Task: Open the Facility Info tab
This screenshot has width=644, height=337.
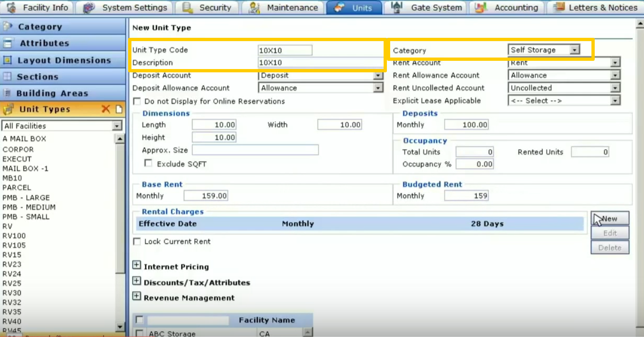Action: click(x=37, y=7)
